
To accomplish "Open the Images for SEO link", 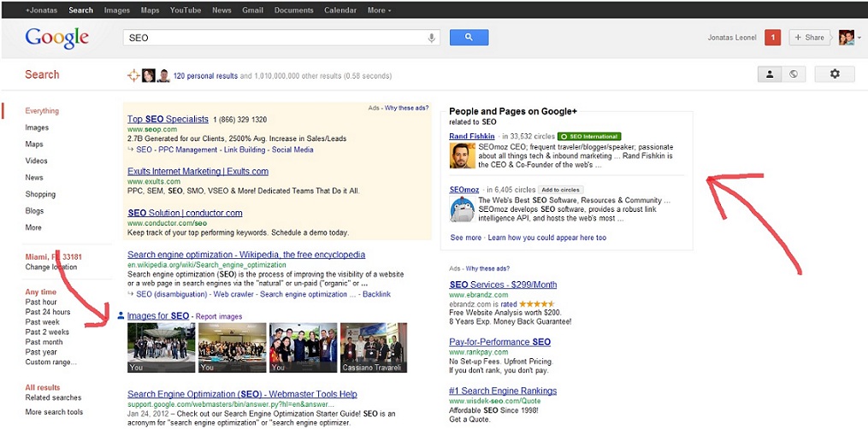I will pyautogui.click(x=157, y=315).
